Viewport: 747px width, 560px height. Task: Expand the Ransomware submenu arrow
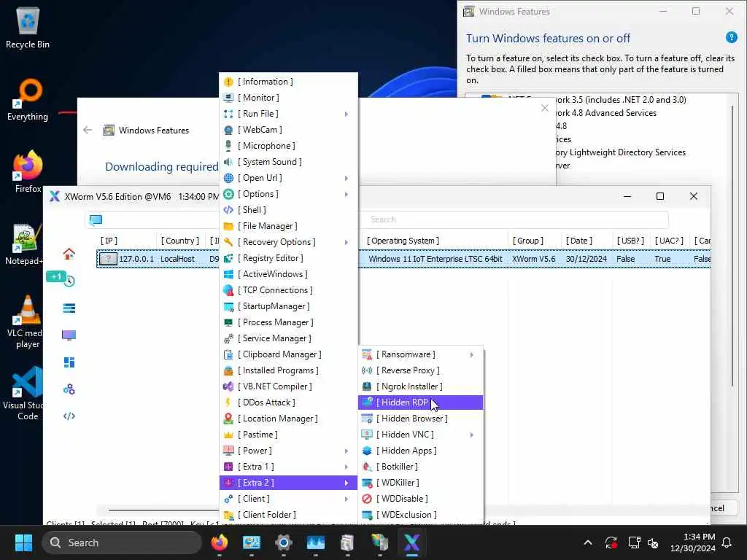pyautogui.click(x=472, y=355)
